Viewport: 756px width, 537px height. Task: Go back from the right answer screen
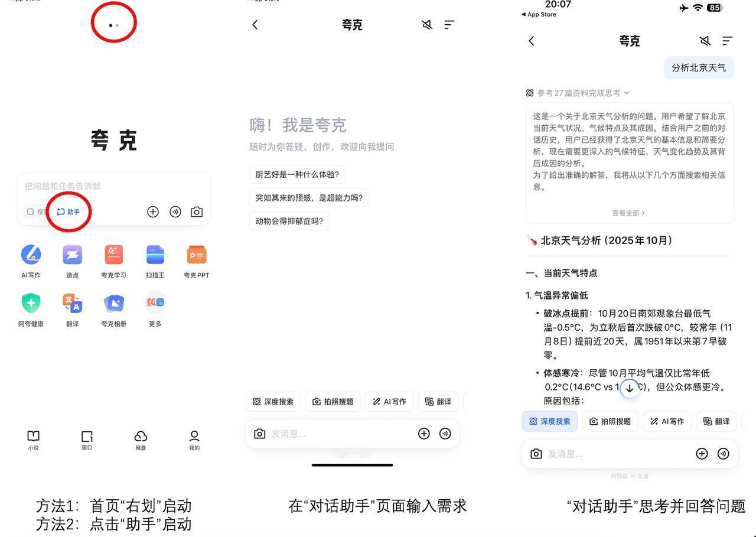point(532,41)
